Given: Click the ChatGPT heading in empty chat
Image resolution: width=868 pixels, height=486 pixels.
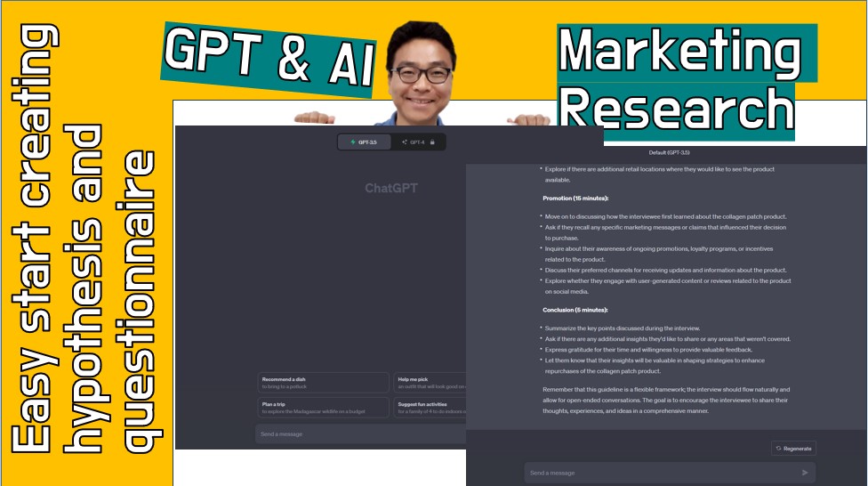Looking at the screenshot, I should tap(390, 189).
